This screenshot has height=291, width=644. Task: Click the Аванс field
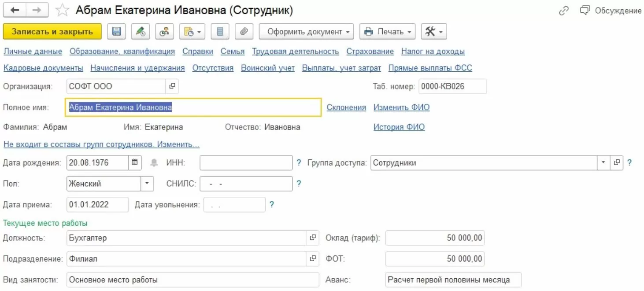click(x=453, y=280)
